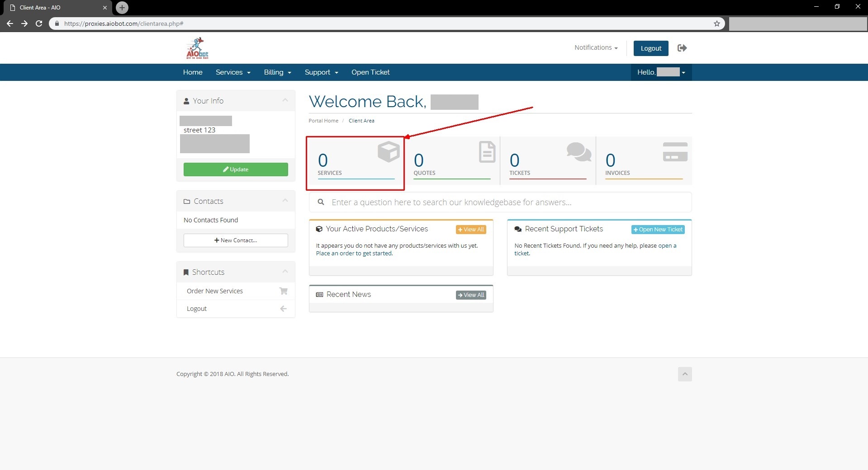The width and height of the screenshot is (868, 470).
Task: Bookmark page with the star icon
Action: [716, 23]
